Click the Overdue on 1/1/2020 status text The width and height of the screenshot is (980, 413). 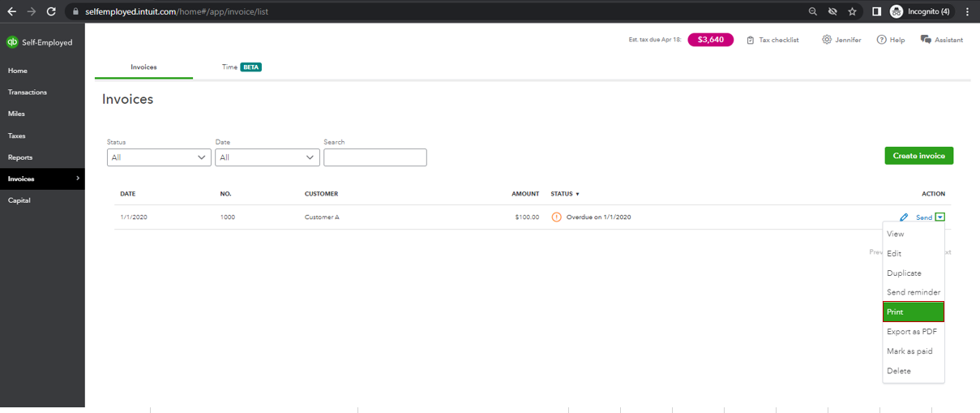point(599,217)
